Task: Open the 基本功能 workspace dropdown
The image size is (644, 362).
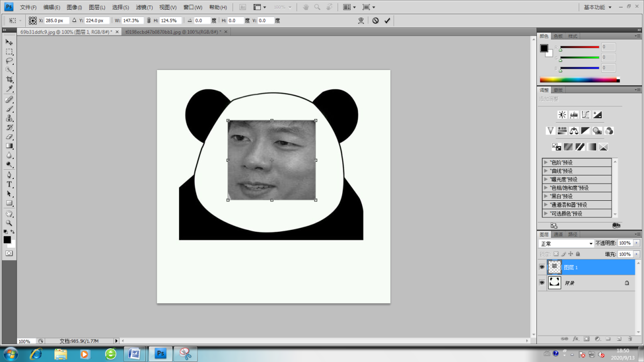Action: coord(597,7)
